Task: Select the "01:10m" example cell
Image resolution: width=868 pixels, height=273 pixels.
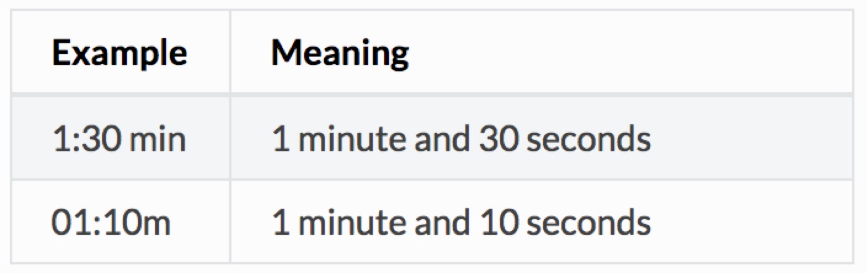Action: (111, 223)
